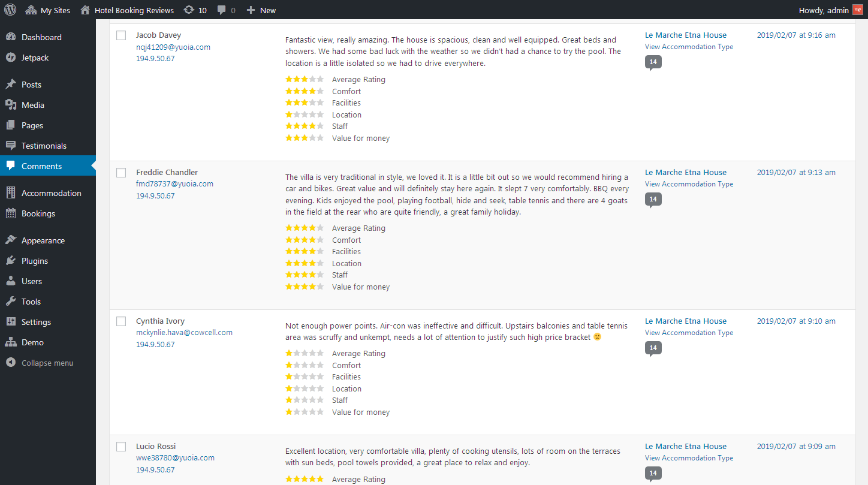Click the Pages icon in sidebar
This screenshot has height=485, width=868.
point(11,125)
